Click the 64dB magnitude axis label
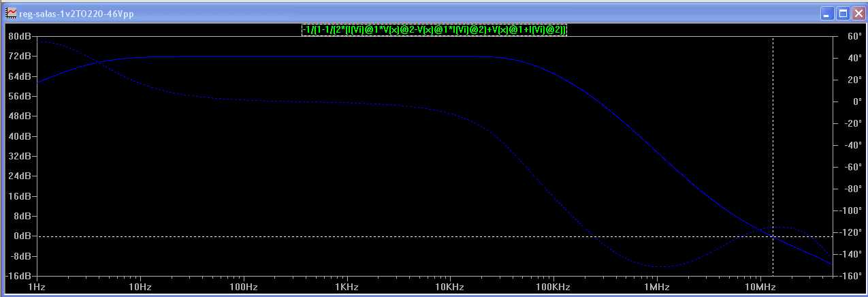 pyautogui.click(x=20, y=76)
